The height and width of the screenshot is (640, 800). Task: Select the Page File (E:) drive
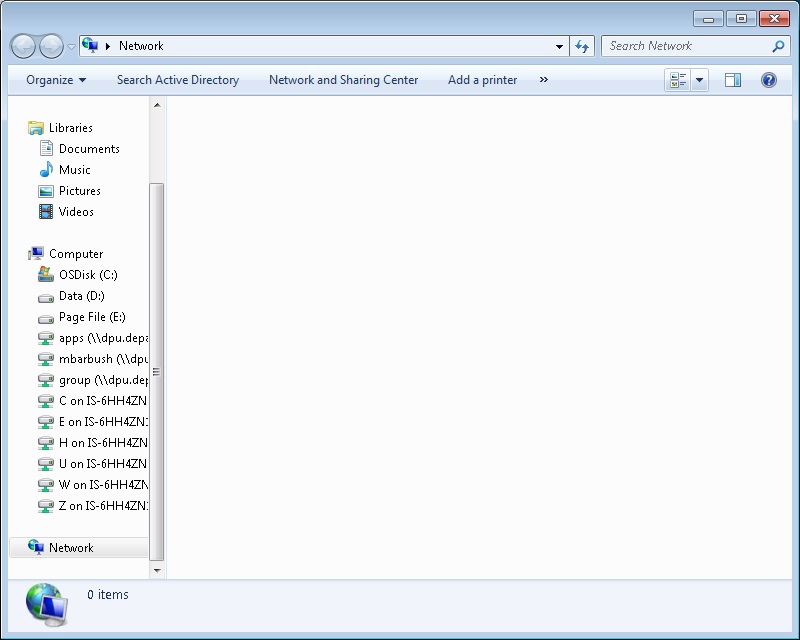pyautogui.click(x=92, y=317)
